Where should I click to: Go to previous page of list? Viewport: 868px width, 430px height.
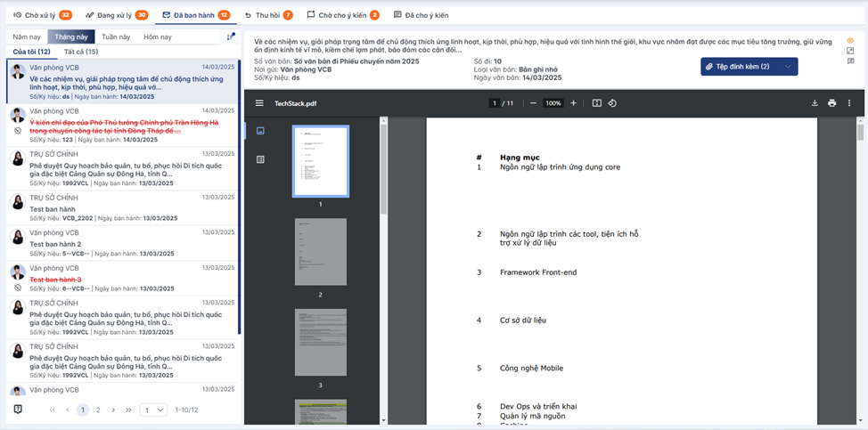(x=68, y=410)
